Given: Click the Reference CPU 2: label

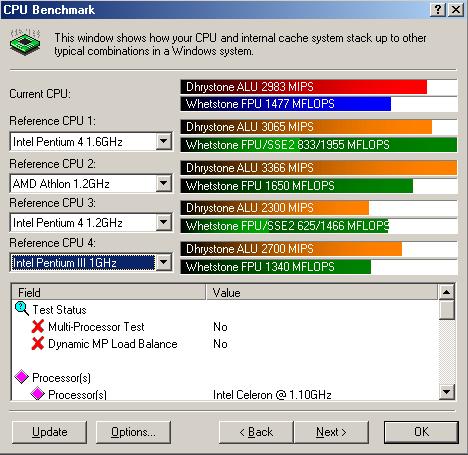Looking at the screenshot, I should click(52, 163).
